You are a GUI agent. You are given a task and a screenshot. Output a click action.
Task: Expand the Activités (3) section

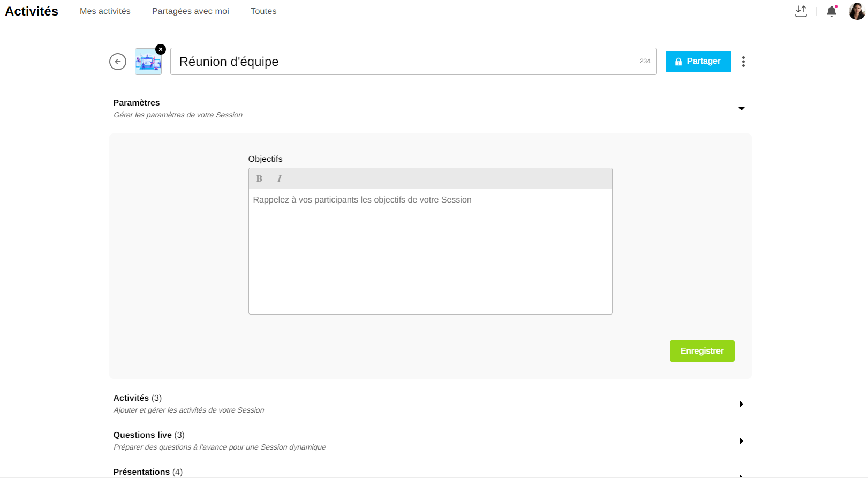coord(742,404)
